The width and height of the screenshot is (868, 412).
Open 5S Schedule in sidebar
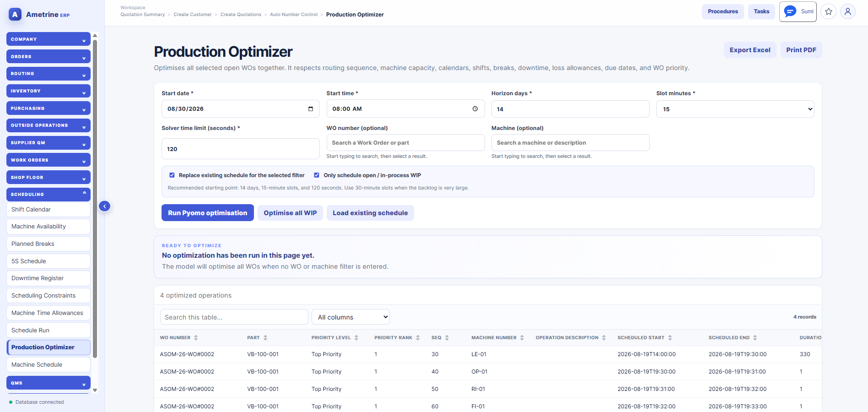(49, 261)
